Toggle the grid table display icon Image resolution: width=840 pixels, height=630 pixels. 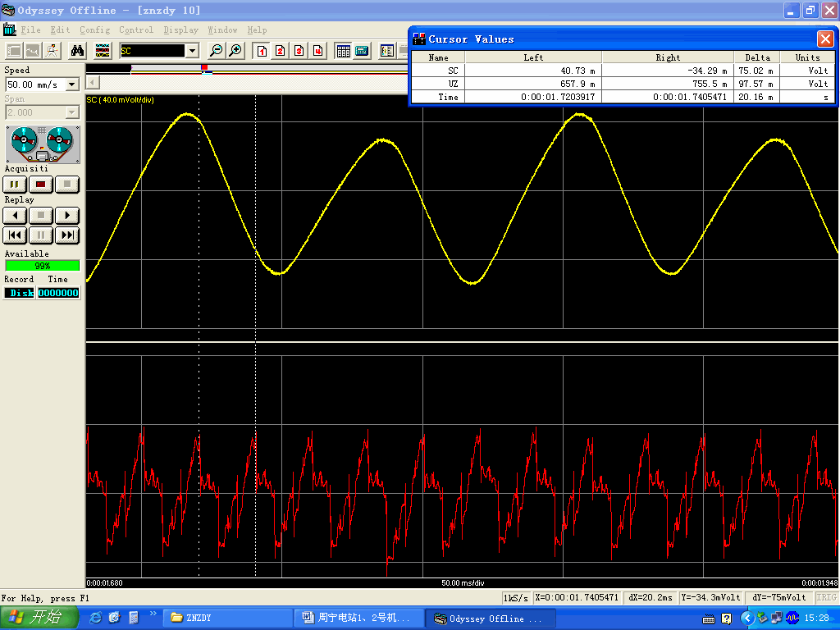(x=343, y=51)
